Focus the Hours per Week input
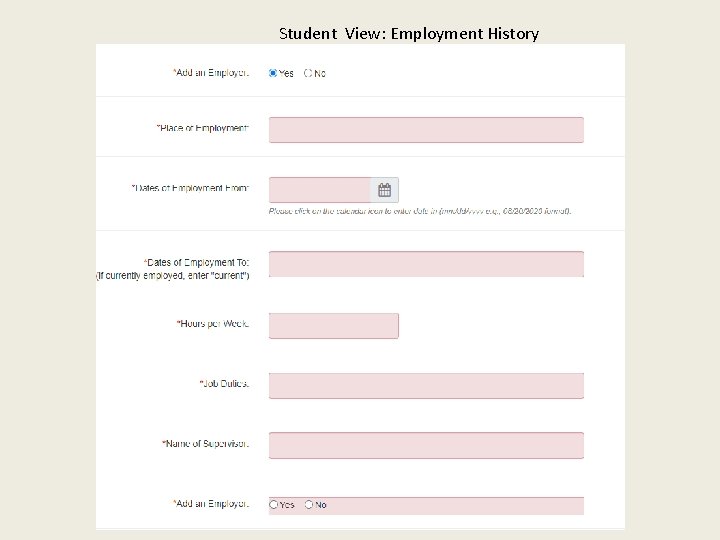The height and width of the screenshot is (540, 720). point(333,326)
